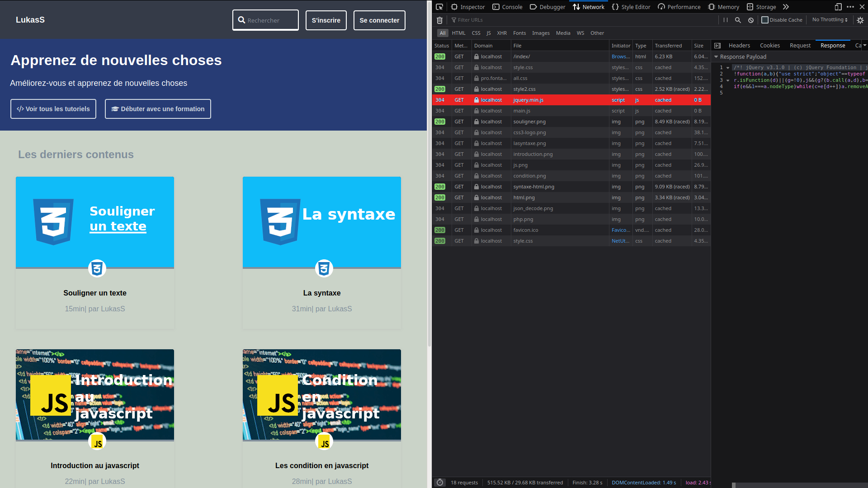Click the Voir tous les tutoriels button
Screen dimensions: 868x488
pyautogui.click(x=53, y=109)
